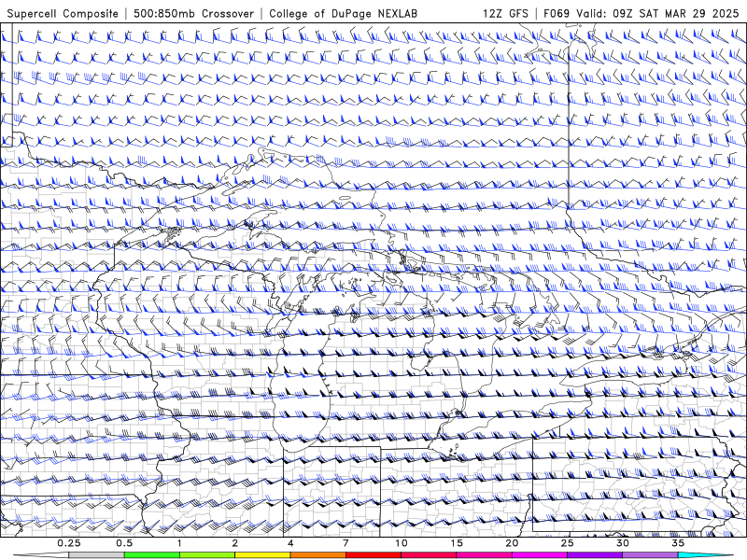Click the legend value label '15'
The width and height of the screenshot is (747, 560).
pyautogui.click(x=457, y=543)
